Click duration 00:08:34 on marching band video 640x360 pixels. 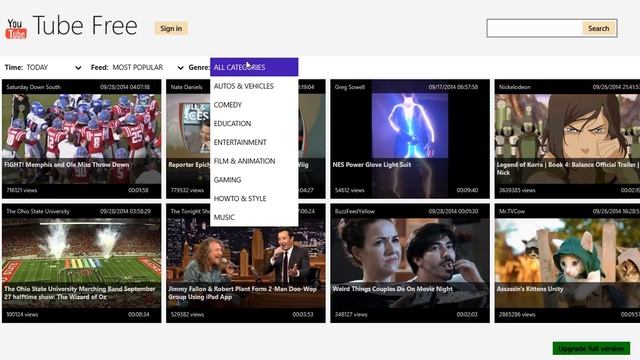point(139,315)
